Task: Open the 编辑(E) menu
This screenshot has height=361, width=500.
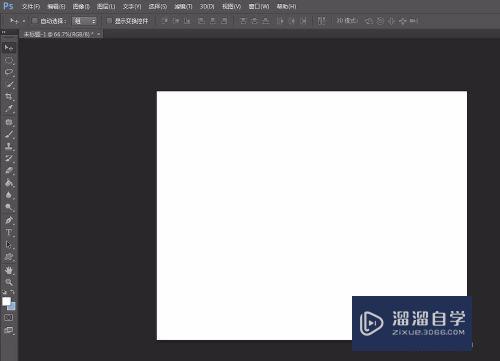Action: point(56,6)
